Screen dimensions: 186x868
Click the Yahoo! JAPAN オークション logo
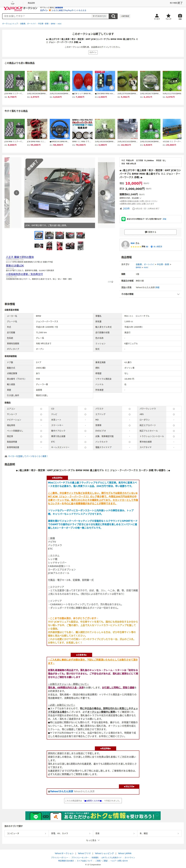point(20,8)
